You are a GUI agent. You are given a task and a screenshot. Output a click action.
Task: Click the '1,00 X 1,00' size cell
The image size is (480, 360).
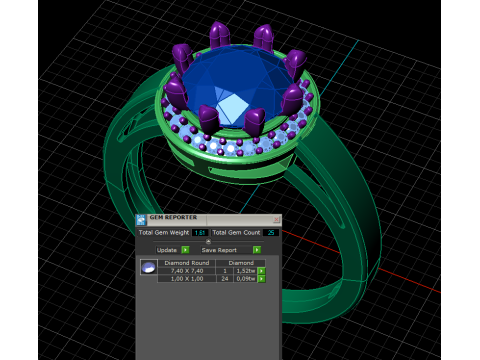[187, 278]
